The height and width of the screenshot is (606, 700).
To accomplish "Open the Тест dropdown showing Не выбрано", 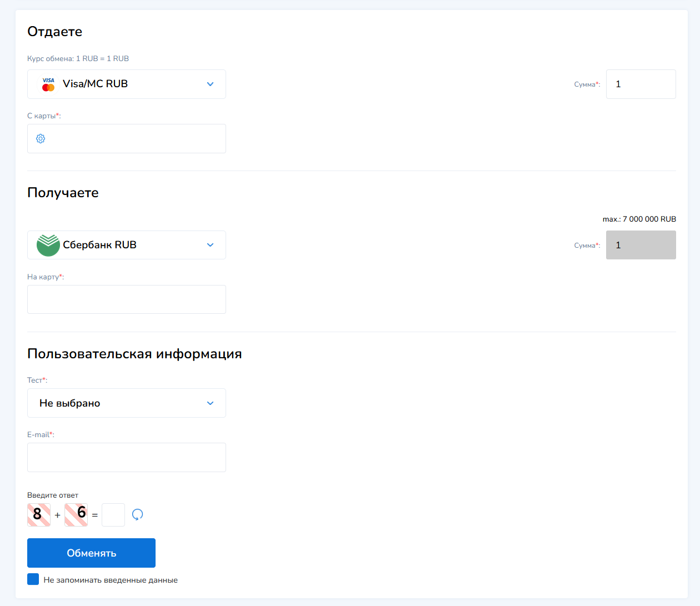I will click(x=127, y=403).
